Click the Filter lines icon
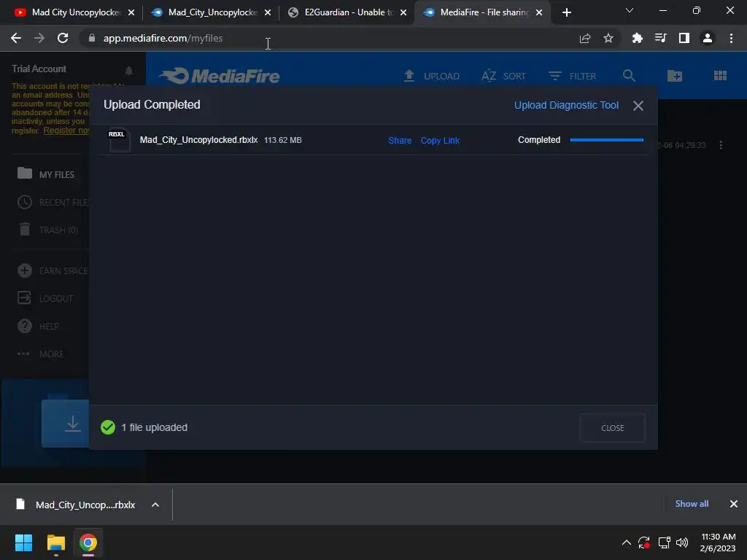Image resolution: width=747 pixels, height=560 pixels. tap(554, 76)
